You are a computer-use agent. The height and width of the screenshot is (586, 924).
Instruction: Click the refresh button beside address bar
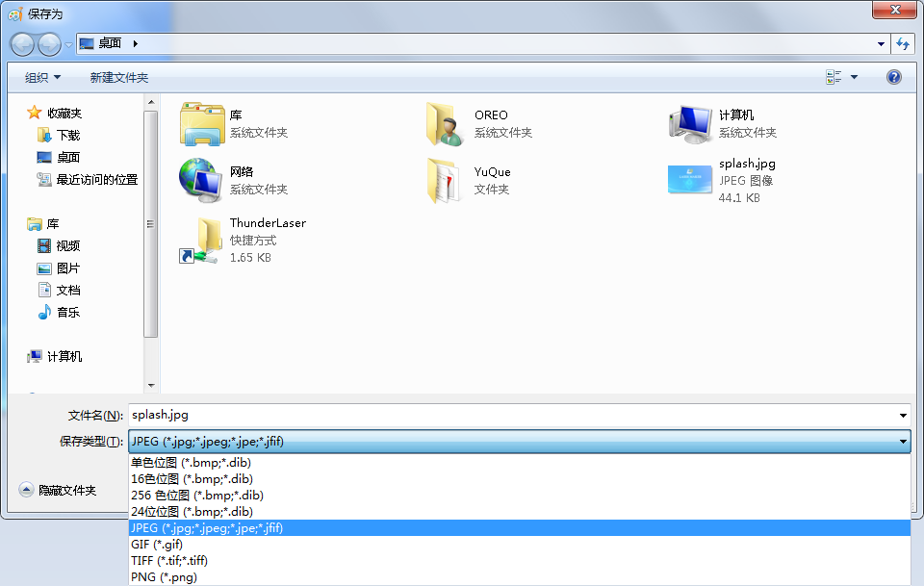click(x=903, y=43)
